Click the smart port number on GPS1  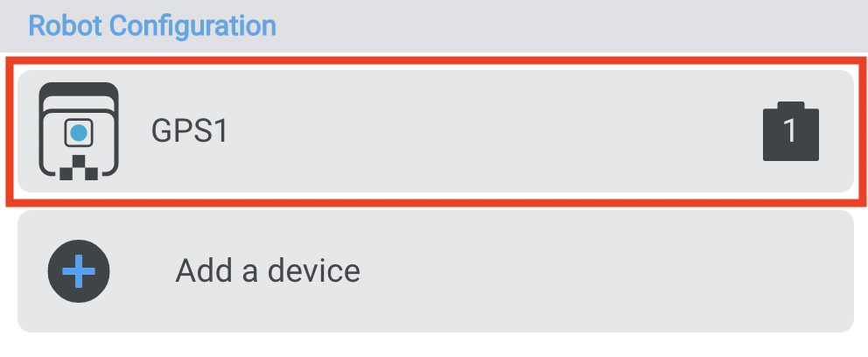(x=790, y=133)
